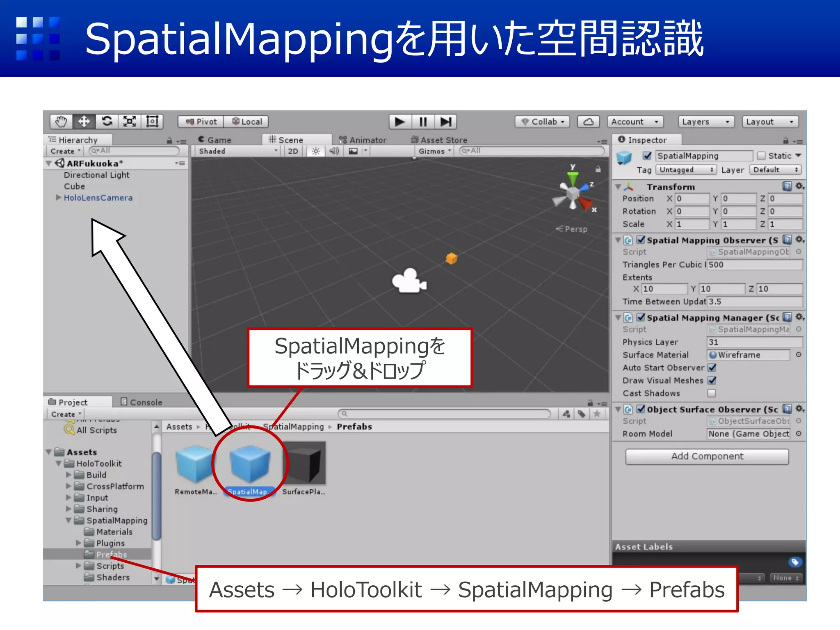
Task: Click the scene view lock icon
Action: [598, 169]
